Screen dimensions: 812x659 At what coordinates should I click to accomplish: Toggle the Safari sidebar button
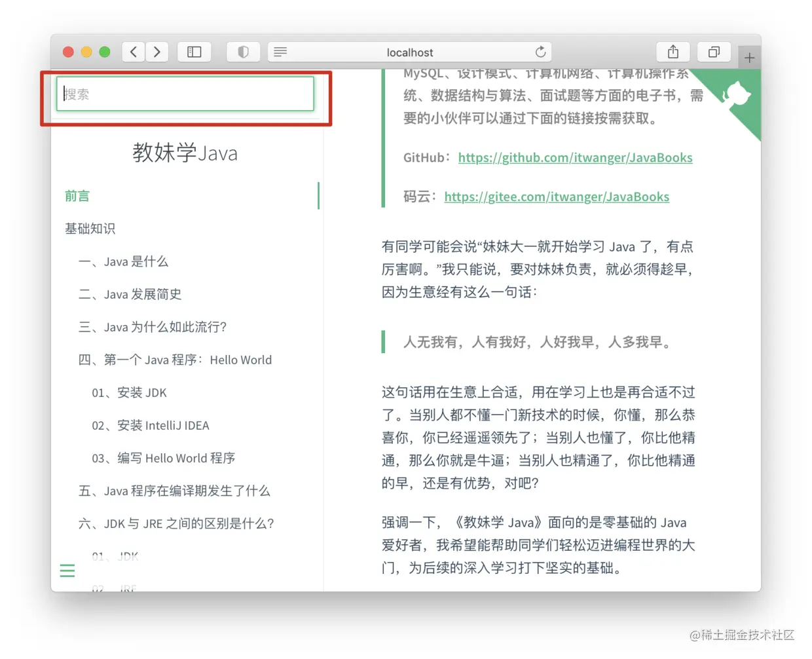click(194, 52)
